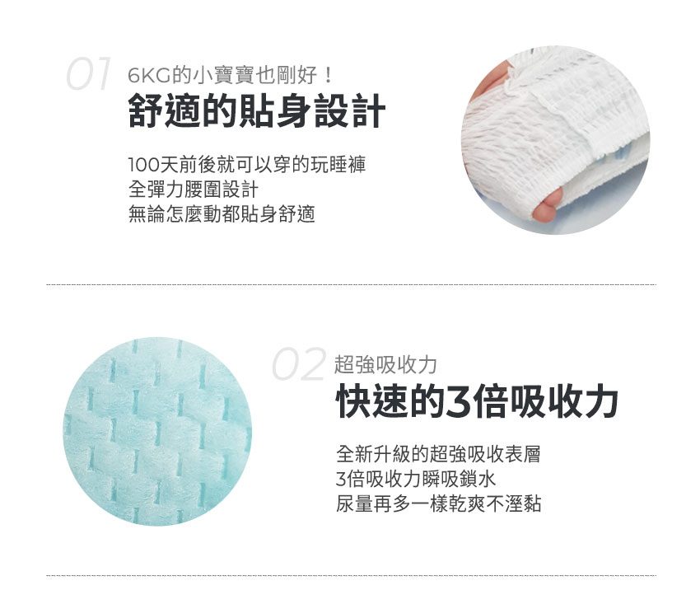Click the text 無論怎麼動都貼身舒適
Image resolution: width=700 pixels, height=590 pixels.
222,214
